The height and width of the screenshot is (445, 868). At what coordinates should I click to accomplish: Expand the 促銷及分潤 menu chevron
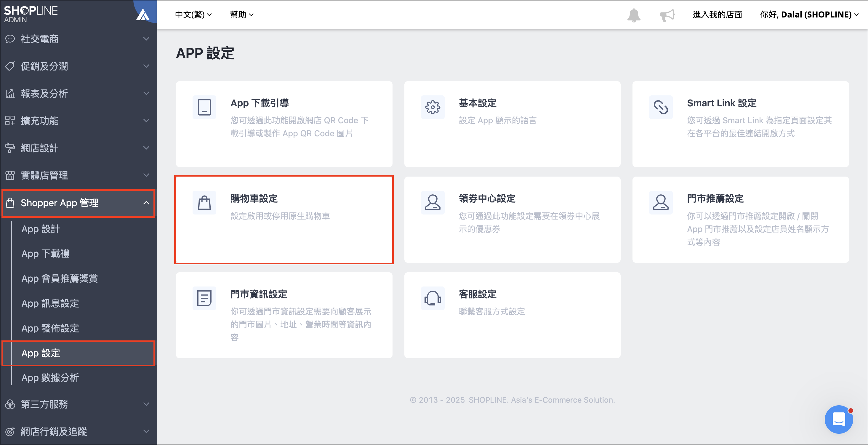(x=146, y=66)
